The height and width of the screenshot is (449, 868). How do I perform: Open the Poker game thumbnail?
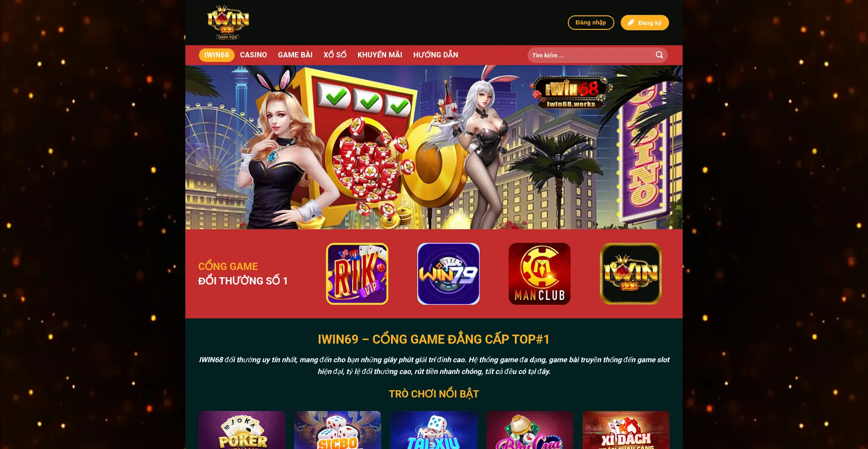[x=242, y=430]
